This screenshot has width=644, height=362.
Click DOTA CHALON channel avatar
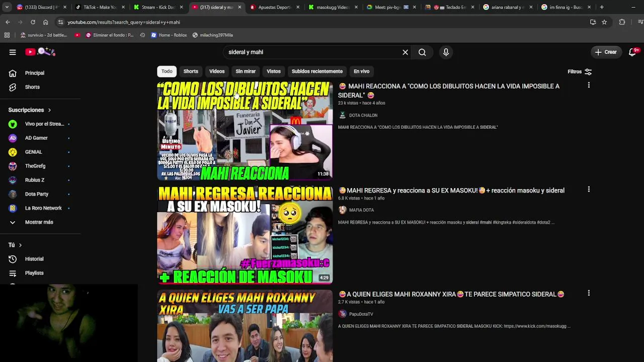click(343, 115)
